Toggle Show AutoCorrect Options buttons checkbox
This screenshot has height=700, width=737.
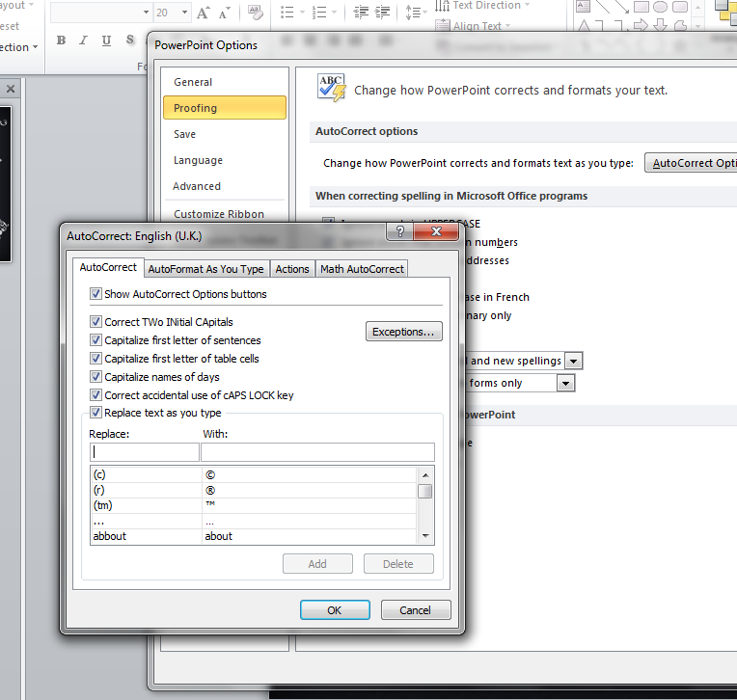(96, 294)
